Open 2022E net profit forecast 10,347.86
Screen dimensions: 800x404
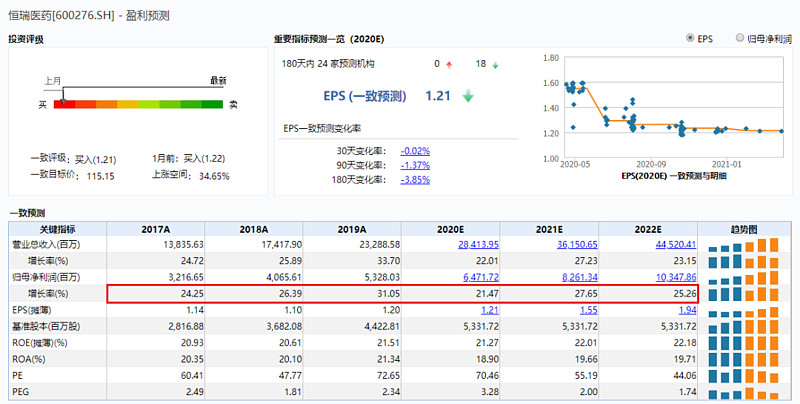click(676, 277)
